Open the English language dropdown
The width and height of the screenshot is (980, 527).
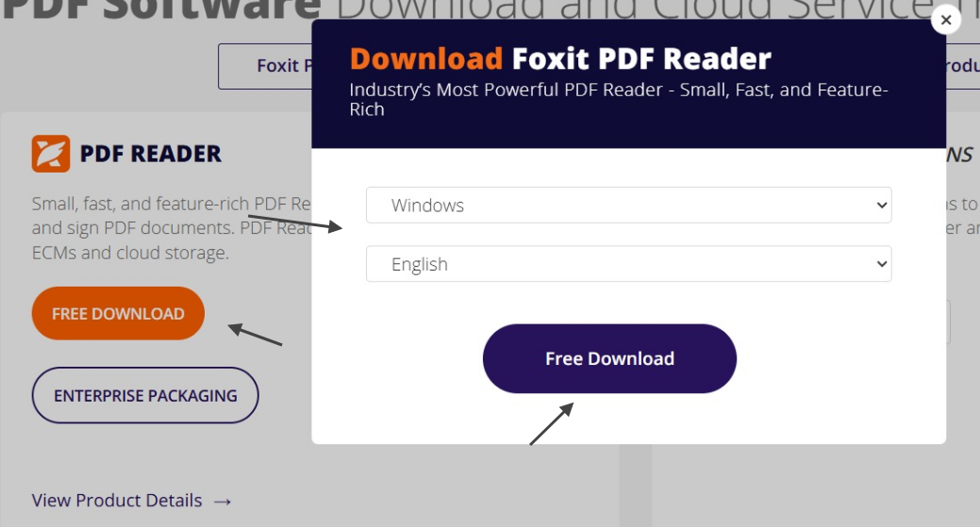629,264
